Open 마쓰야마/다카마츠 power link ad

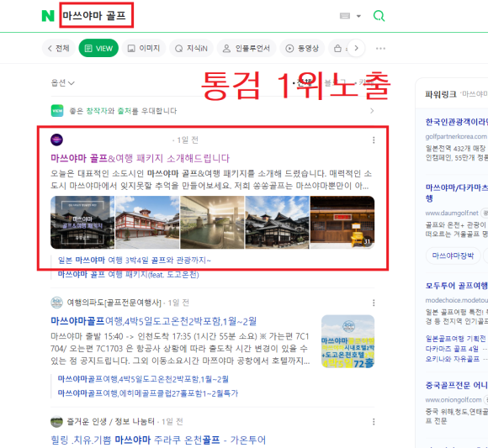[x=457, y=192]
